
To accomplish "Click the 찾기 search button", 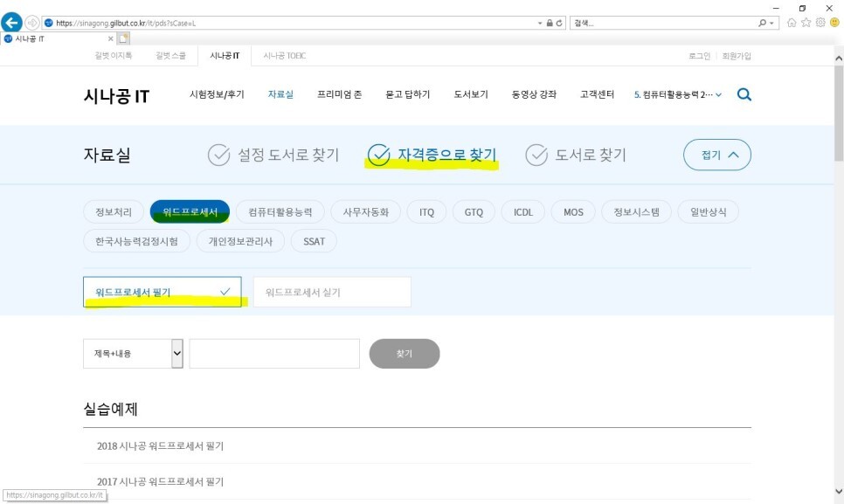I will tap(405, 354).
